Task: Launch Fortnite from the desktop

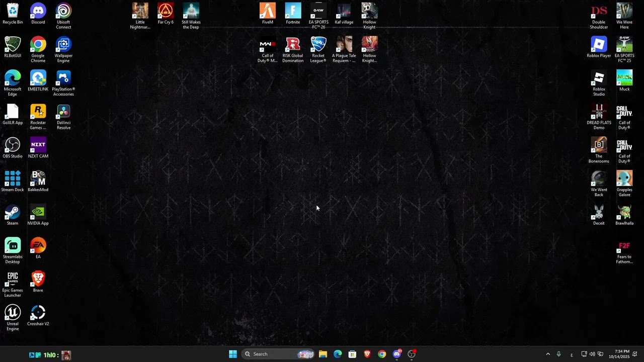Action: (293, 14)
